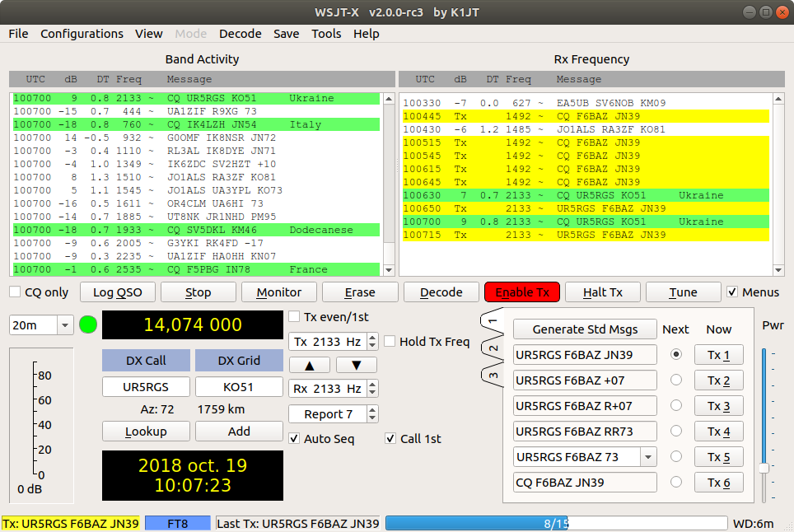Click the 14,074 000 frequency display
Image resolution: width=794 pixels, height=532 pixels.
193,324
